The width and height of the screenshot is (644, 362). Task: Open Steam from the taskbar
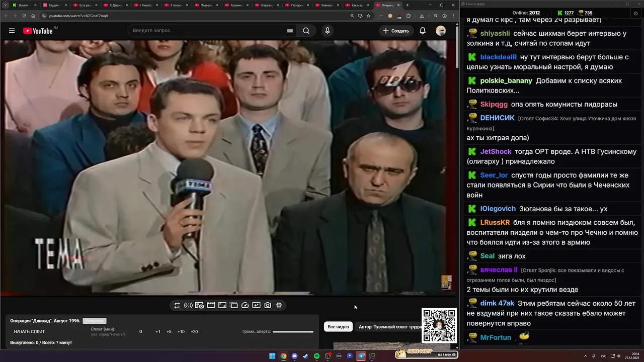(x=305, y=356)
